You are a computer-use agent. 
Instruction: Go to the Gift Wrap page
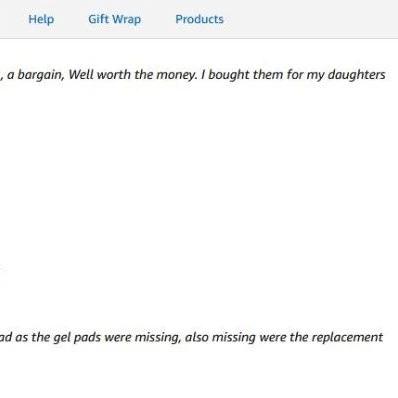tap(114, 19)
